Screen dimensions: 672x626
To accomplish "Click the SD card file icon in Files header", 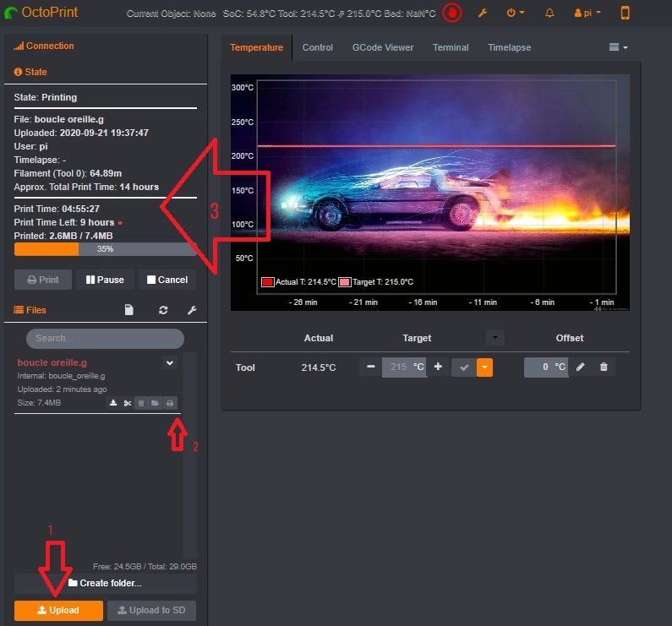I will (x=129, y=310).
